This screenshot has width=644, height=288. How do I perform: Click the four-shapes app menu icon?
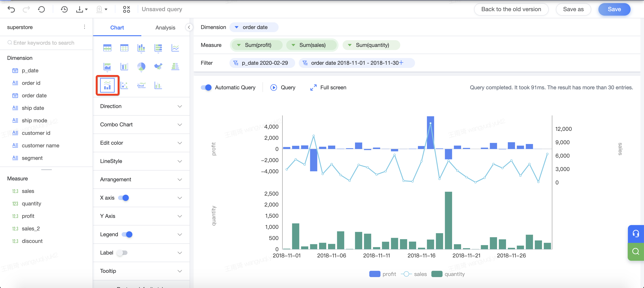coord(127,9)
